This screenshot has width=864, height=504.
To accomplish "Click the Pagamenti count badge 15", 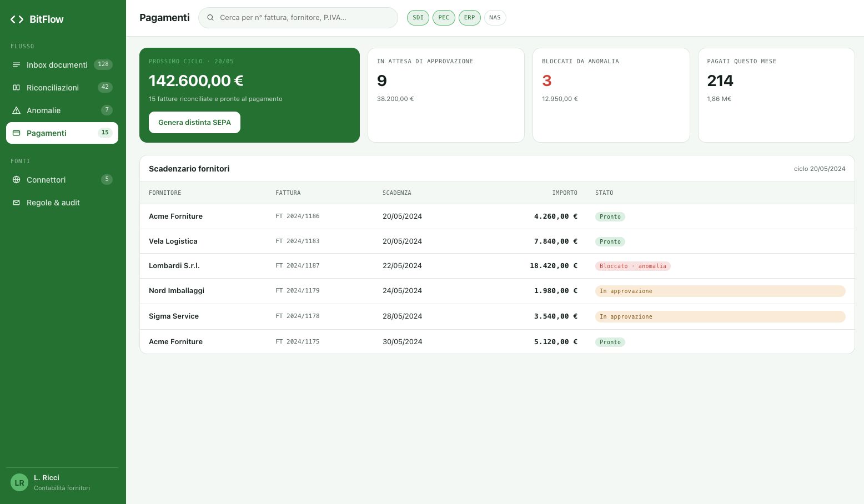I will point(105,133).
